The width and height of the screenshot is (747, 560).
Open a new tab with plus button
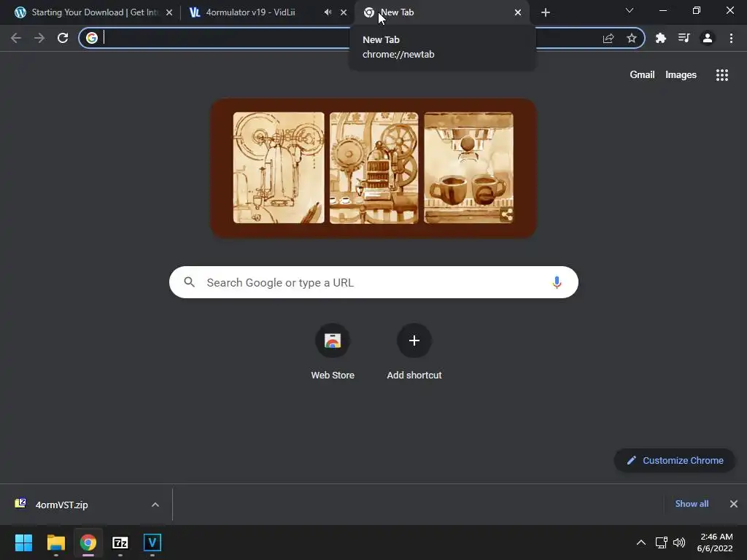click(x=546, y=12)
